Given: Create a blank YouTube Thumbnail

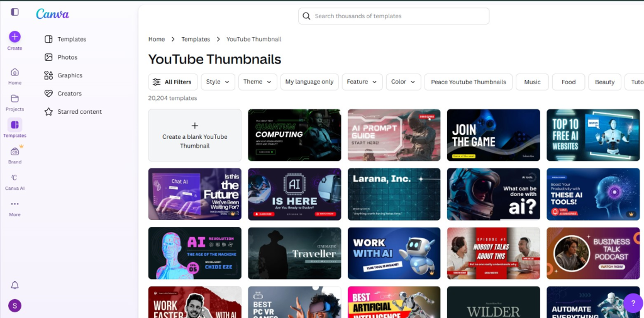Looking at the screenshot, I should pos(195,135).
